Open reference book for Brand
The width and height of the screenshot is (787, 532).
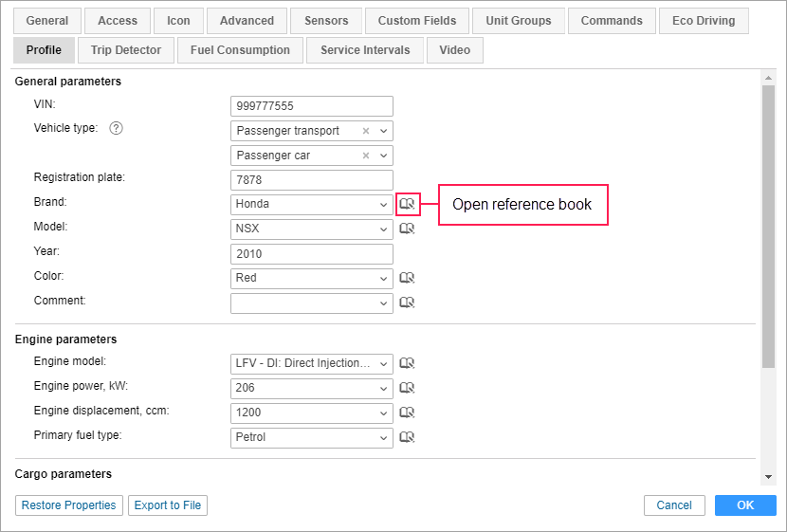[x=407, y=204]
